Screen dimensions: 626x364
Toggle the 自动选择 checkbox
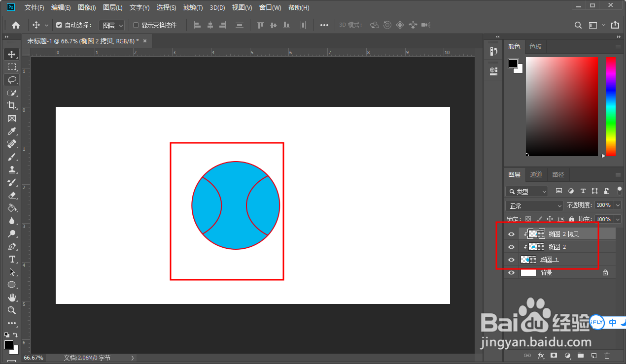59,25
